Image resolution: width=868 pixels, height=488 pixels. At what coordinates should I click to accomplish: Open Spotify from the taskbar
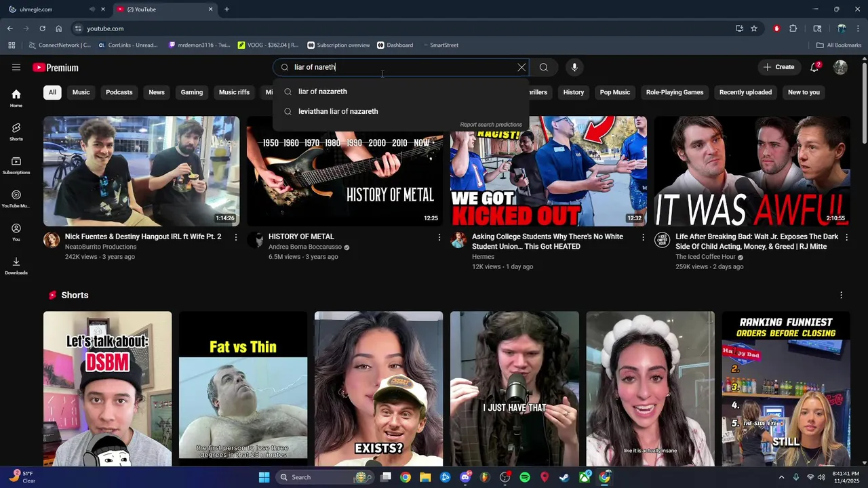[524, 477]
